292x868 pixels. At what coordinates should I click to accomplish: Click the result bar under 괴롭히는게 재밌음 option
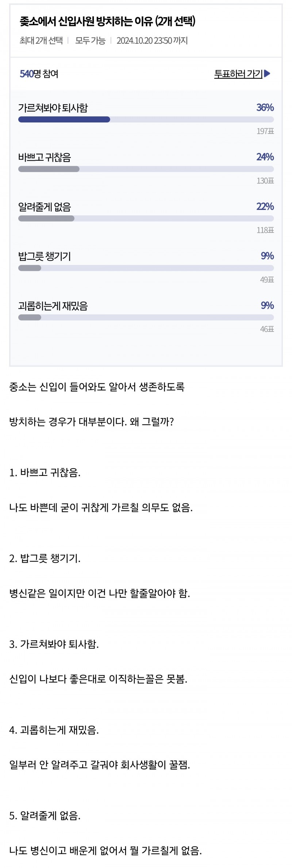click(30, 317)
